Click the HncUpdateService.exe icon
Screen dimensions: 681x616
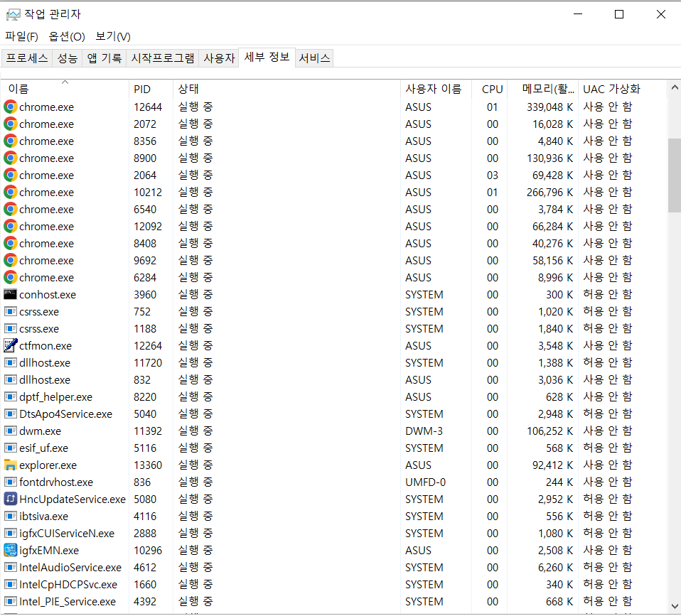click(x=11, y=499)
